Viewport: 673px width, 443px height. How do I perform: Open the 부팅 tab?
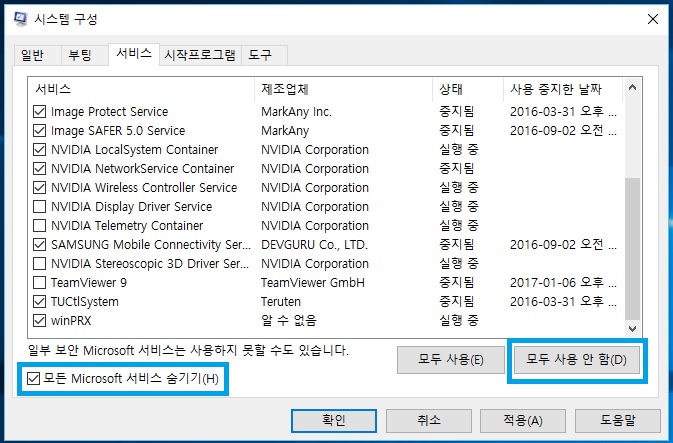pyautogui.click(x=82, y=54)
